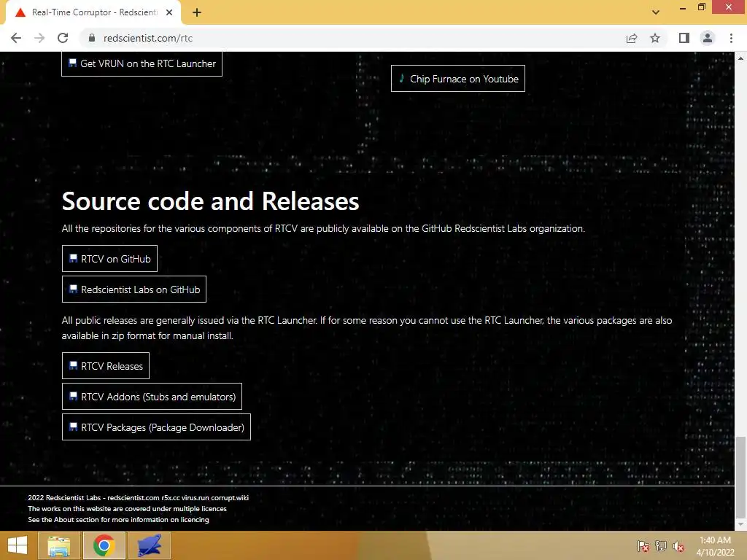Click the address bar URL field
This screenshot has width=747, height=560.
352,38
